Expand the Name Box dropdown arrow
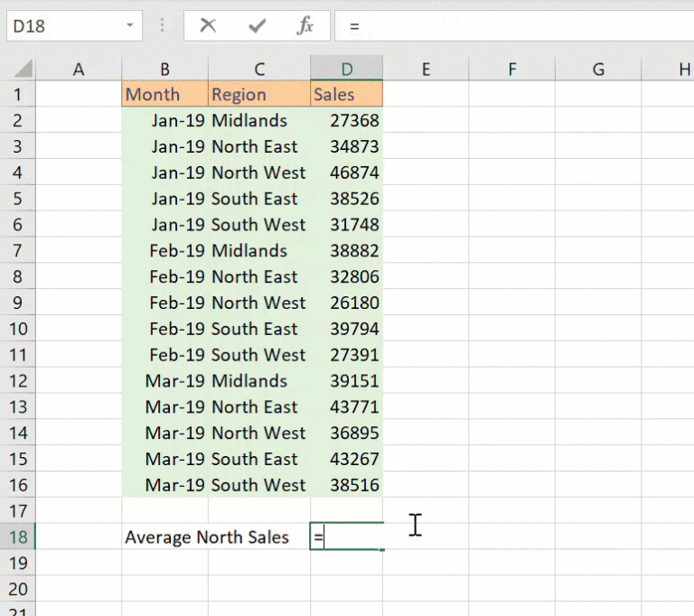694x616 pixels. click(130, 25)
